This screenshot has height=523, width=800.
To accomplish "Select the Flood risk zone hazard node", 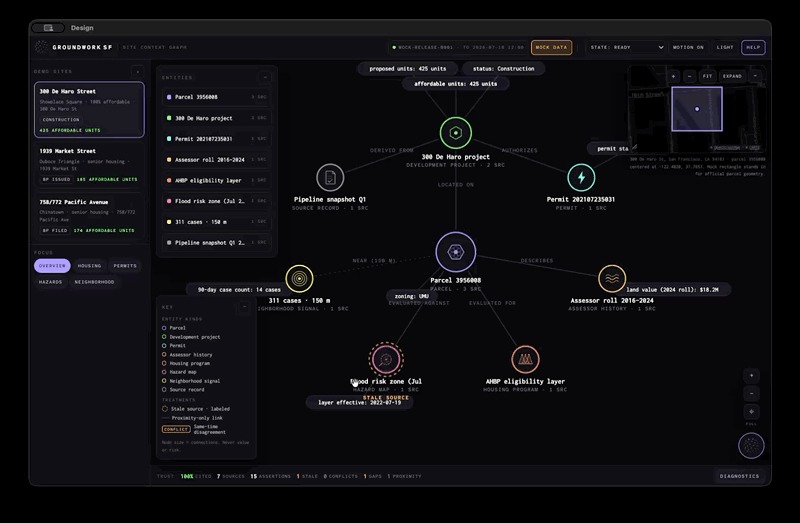I will pyautogui.click(x=386, y=359).
